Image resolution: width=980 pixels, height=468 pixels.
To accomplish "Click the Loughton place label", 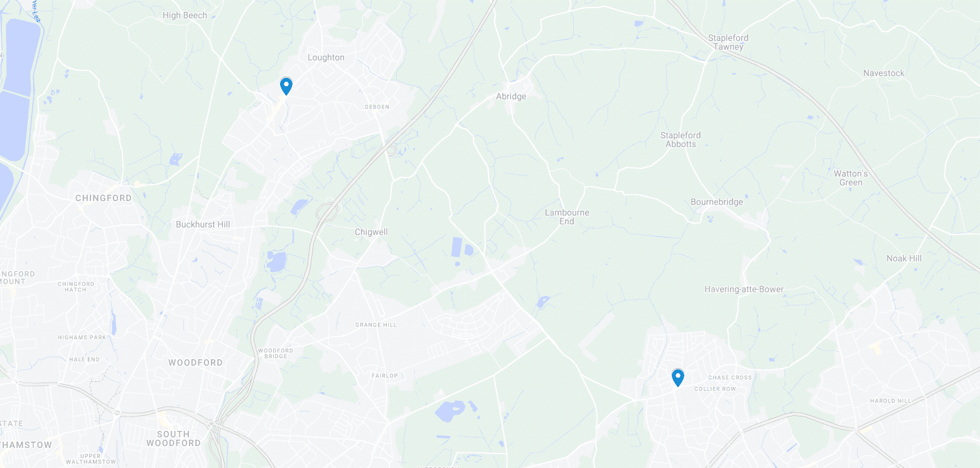I will 326,57.
